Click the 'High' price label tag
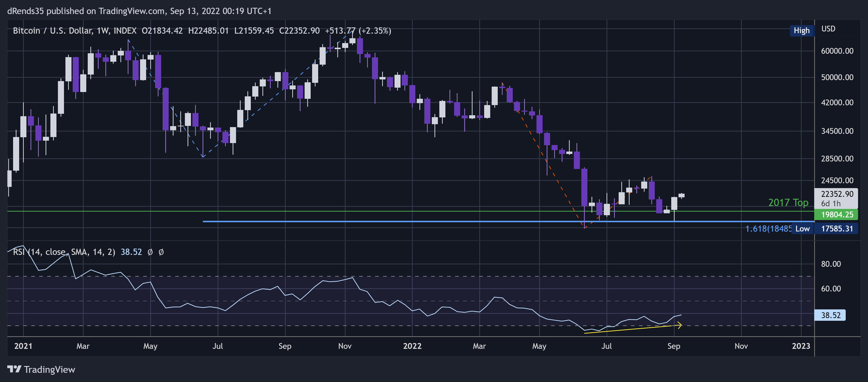The height and width of the screenshot is (382, 868). (802, 31)
